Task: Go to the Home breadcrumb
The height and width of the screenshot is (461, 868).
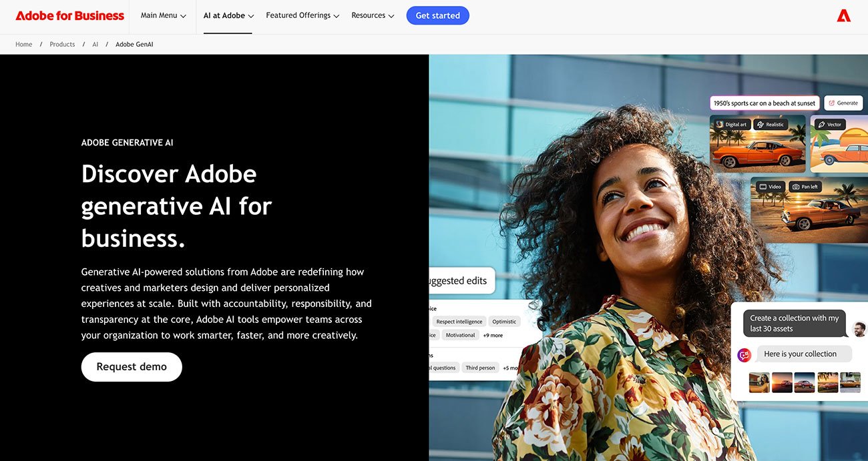Action: click(24, 44)
